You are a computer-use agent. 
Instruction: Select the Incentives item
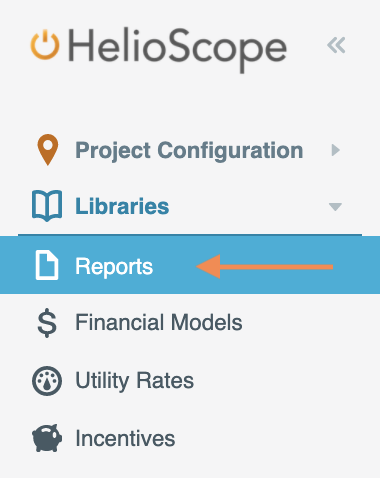pyautogui.click(x=125, y=438)
